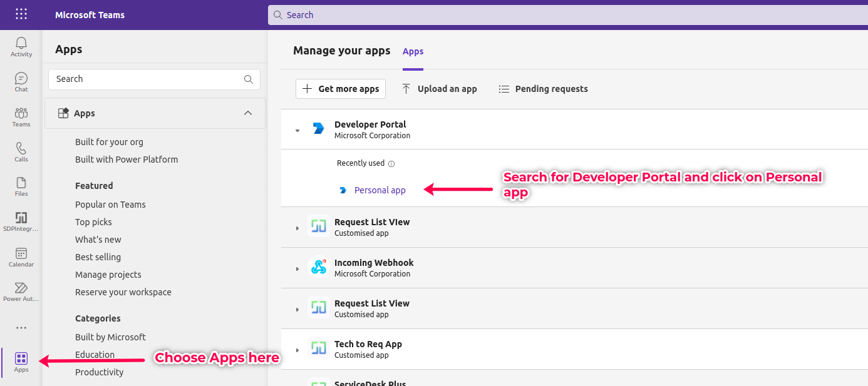868x386 pixels.
Task: Open the Power Automate app icon
Action: (21, 292)
